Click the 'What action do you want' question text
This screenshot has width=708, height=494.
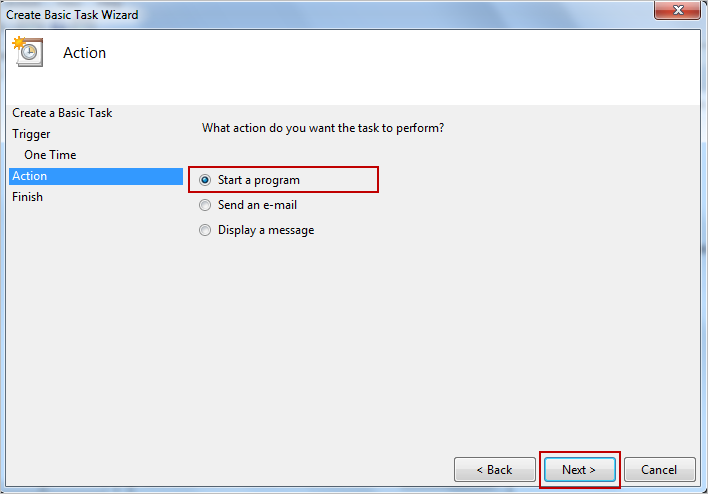(323, 128)
